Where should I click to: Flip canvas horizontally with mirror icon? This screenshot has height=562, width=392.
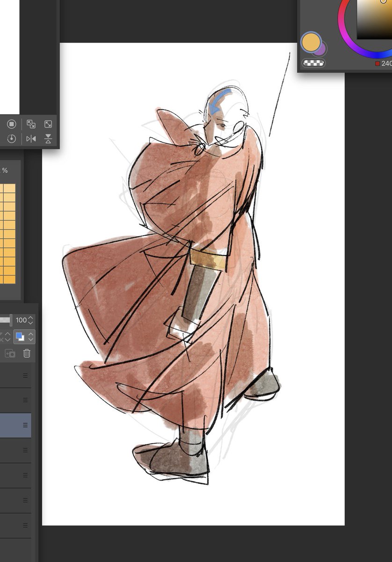point(31,139)
